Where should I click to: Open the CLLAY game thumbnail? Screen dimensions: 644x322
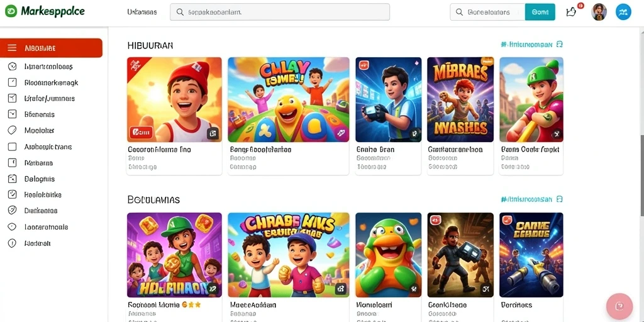289,100
